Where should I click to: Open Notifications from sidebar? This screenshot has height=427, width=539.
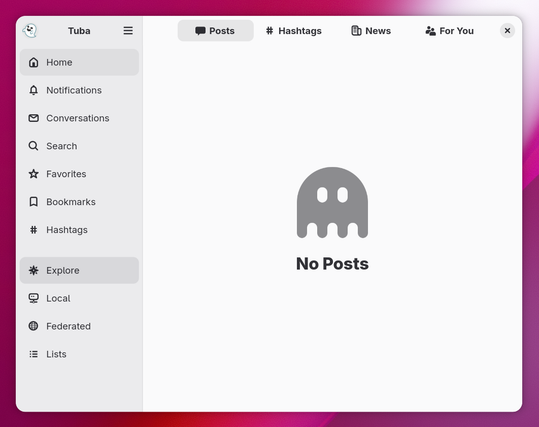pyautogui.click(x=79, y=90)
